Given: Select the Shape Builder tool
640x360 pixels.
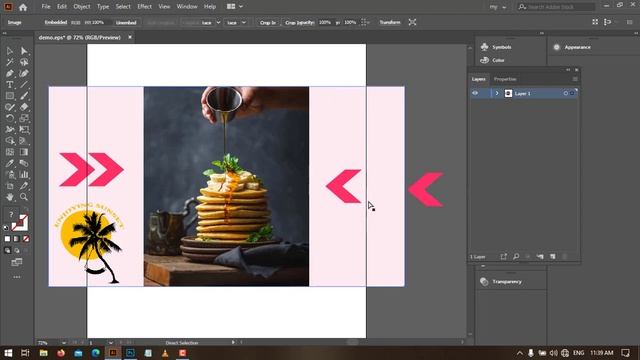Looking at the screenshot, I should coord(10,141).
